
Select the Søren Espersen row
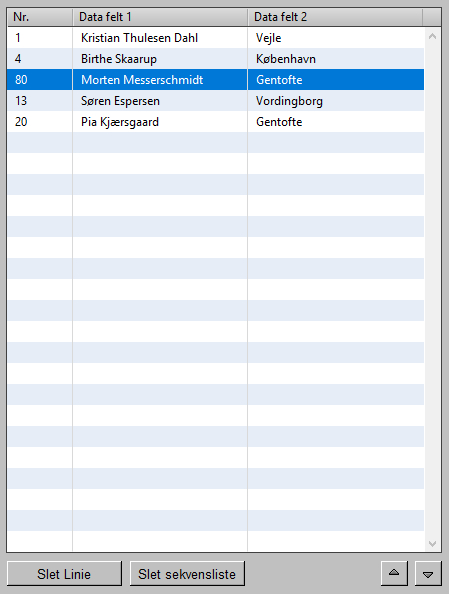pyautogui.click(x=216, y=101)
